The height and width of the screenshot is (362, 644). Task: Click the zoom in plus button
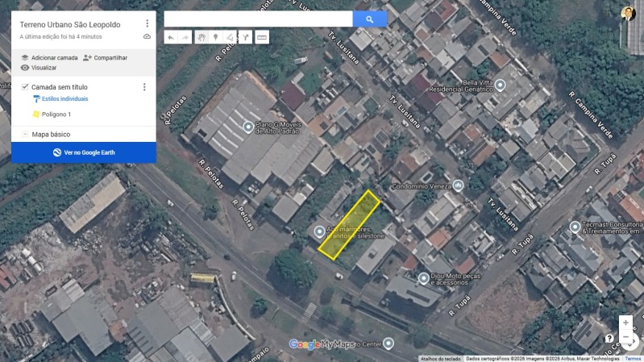point(625,322)
